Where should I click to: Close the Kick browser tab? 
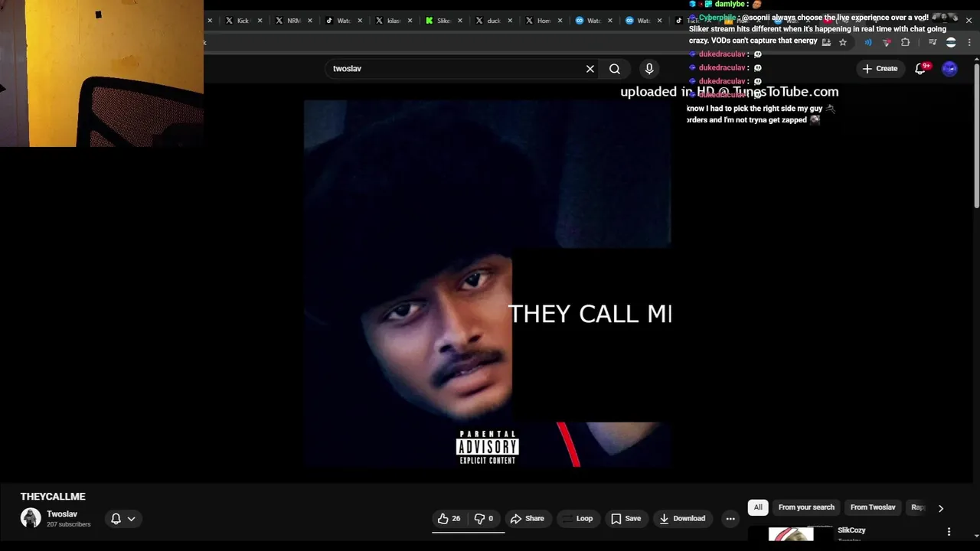(260, 21)
